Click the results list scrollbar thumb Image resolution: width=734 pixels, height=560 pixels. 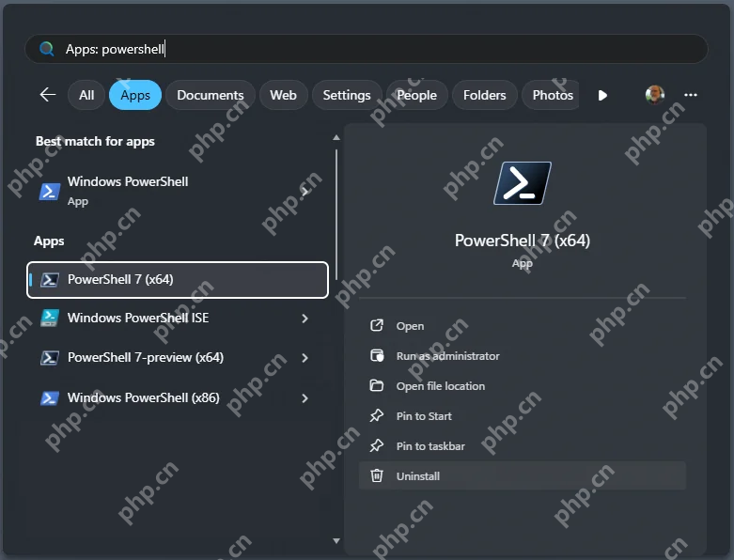coord(336,215)
